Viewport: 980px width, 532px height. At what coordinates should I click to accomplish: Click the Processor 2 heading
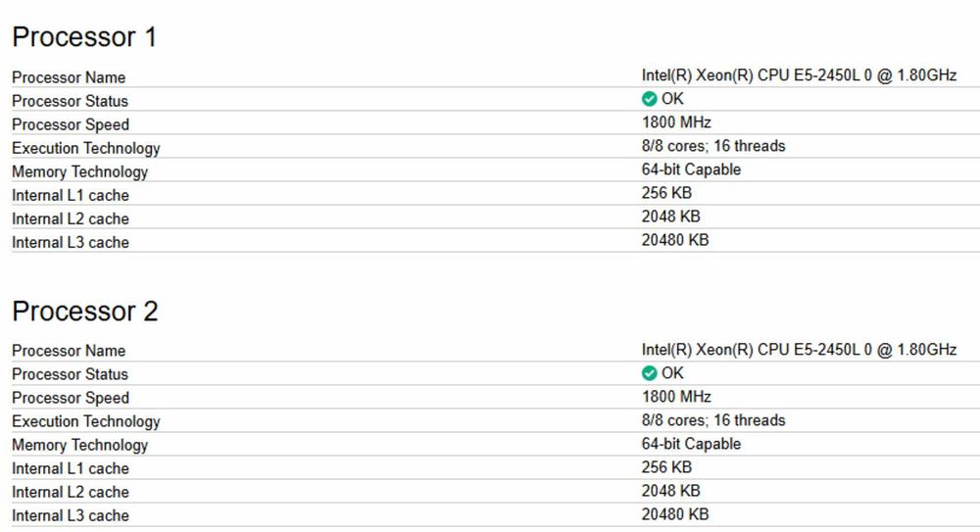[x=84, y=312]
